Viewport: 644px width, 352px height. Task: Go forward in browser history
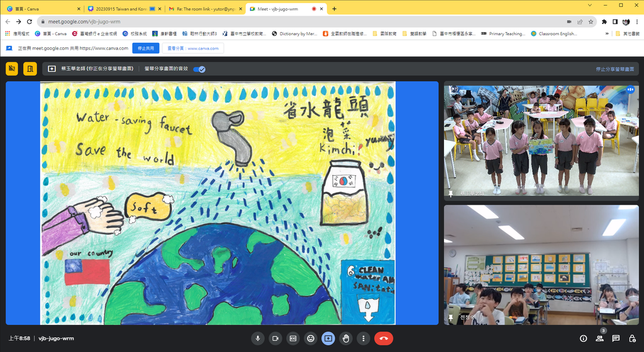point(18,21)
